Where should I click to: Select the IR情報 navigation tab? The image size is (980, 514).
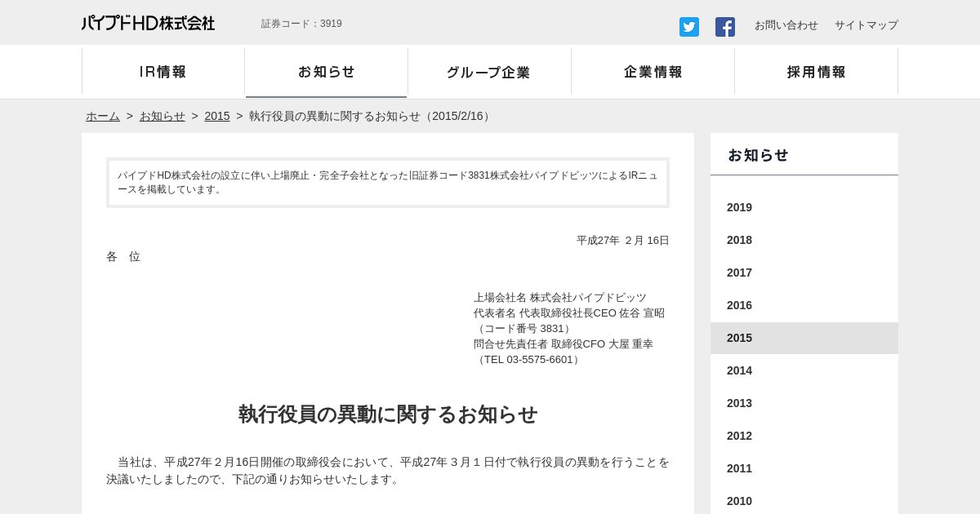(163, 72)
